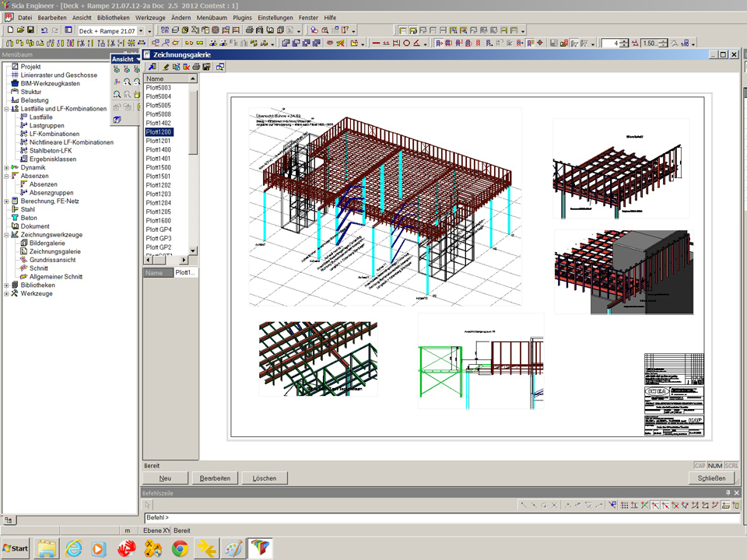
Task: Click the Open file folder icon
Action: [20, 30]
